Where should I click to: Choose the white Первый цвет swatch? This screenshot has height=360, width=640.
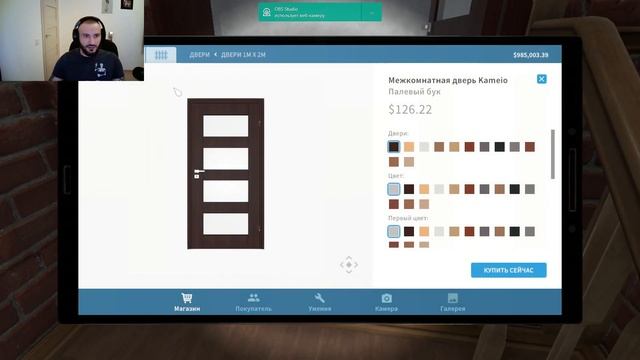pos(439,231)
